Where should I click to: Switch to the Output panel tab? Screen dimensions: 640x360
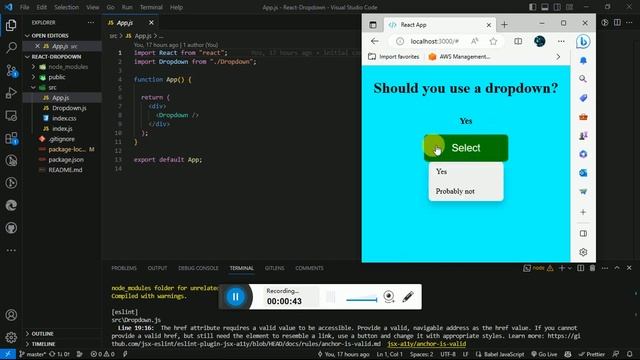point(158,268)
